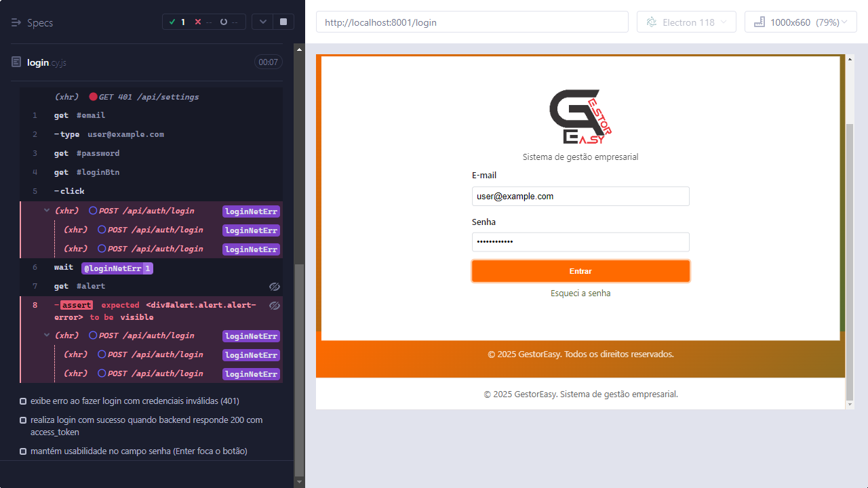Click the green passed tests checkmark
Image resolution: width=868 pixels, height=488 pixels.
coord(172,22)
